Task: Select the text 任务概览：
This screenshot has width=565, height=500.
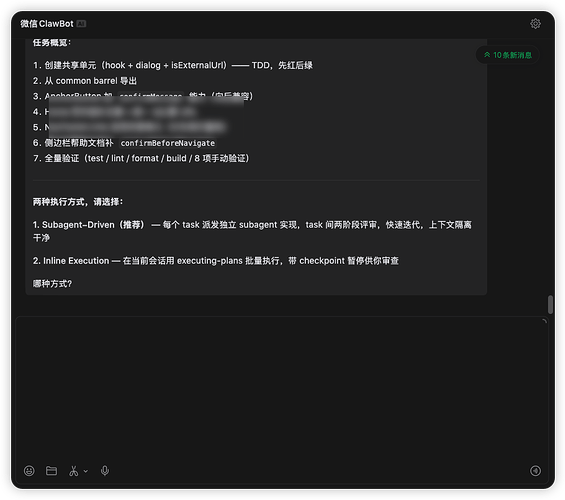Action: (x=52, y=43)
